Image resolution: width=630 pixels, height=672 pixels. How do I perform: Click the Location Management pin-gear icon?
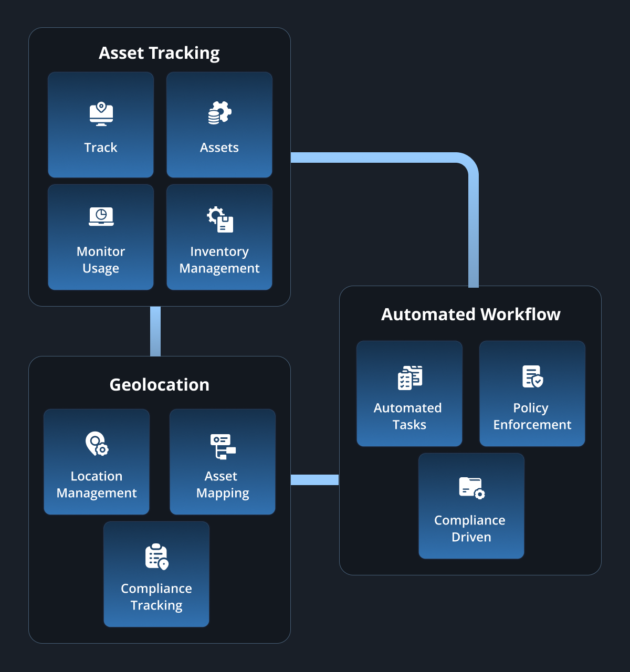click(97, 444)
